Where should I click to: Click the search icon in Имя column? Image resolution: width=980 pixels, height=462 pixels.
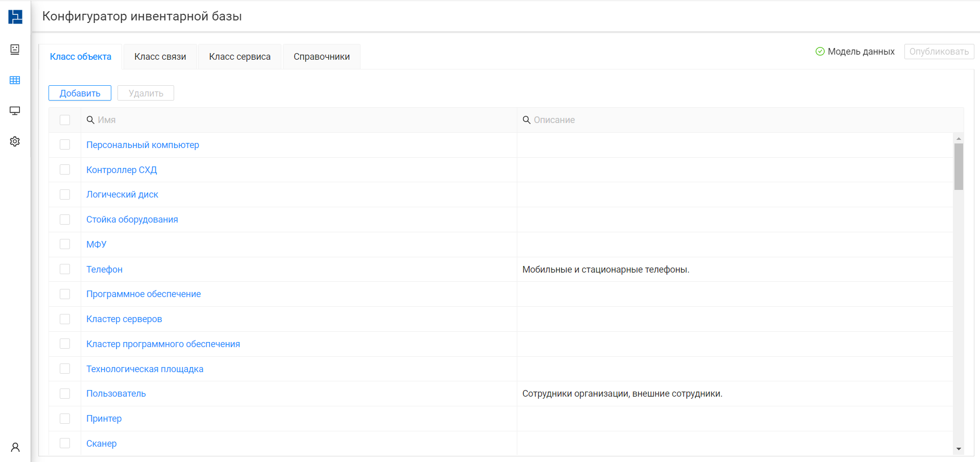[90, 120]
